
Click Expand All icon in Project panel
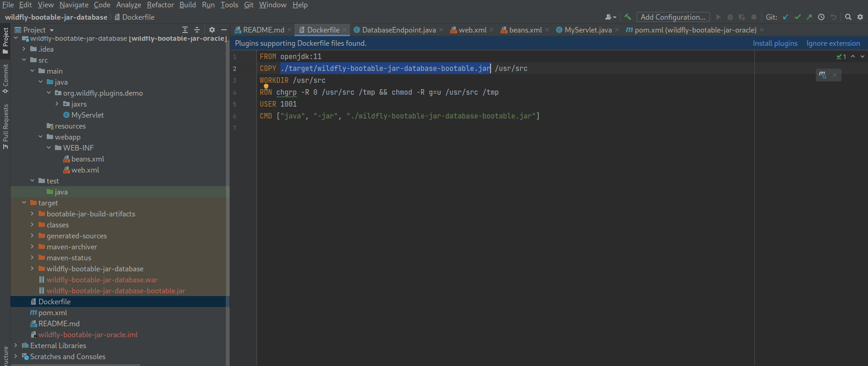coord(185,30)
